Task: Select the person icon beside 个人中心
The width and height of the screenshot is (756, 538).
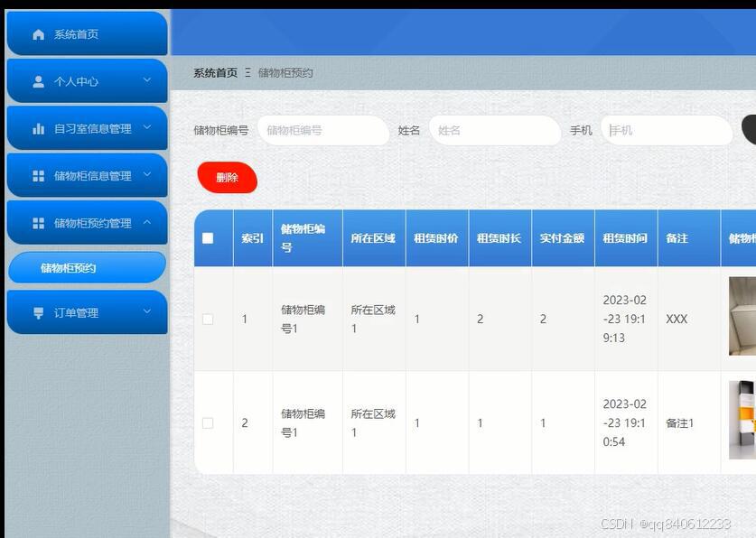Action: (x=37, y=80)
